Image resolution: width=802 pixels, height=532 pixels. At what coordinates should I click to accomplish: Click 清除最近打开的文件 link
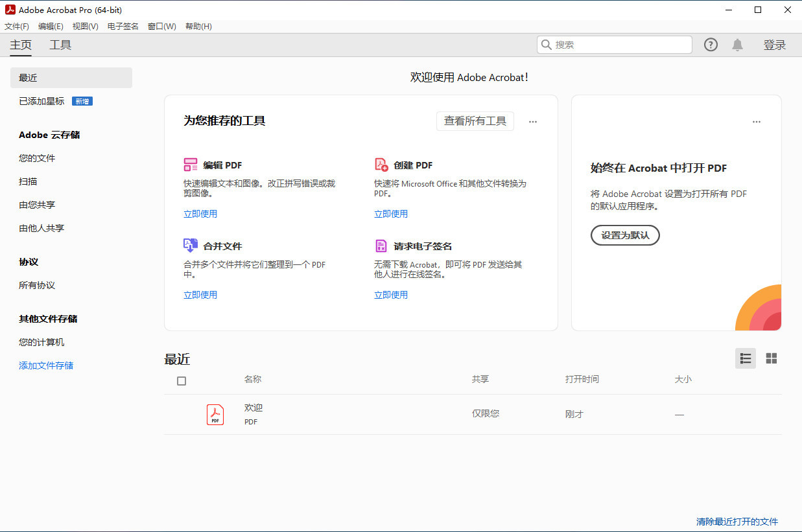pos(736,521)
